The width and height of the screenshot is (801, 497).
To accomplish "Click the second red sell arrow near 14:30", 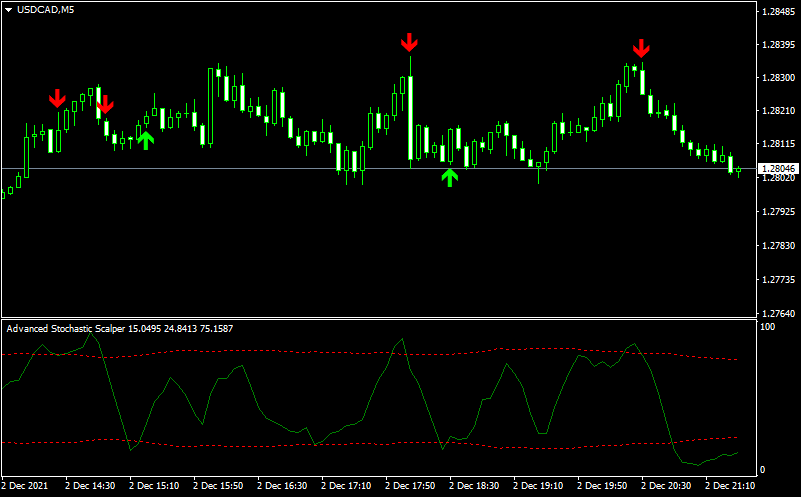I will click(105, 104).
